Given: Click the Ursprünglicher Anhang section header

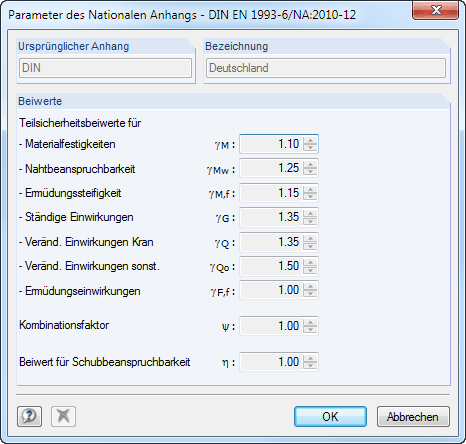Looking at the screenshot, I should (73, 46).
